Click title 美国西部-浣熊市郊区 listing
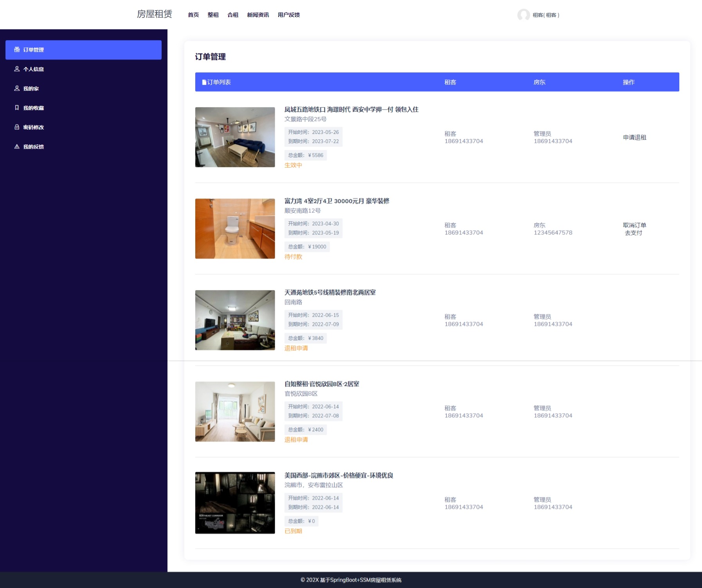The width and height of the screenshot is (702, 588). tap(339, 475)
